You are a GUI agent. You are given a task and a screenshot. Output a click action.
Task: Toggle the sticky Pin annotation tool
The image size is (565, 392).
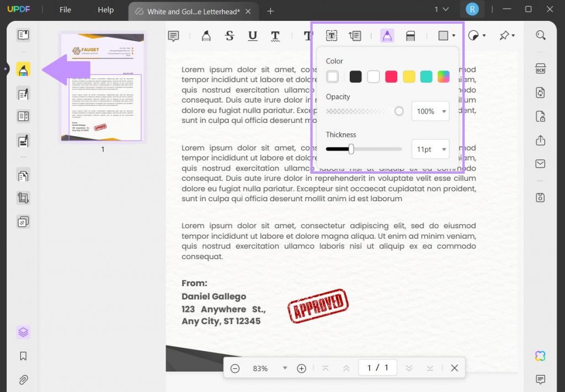point(504,35)
